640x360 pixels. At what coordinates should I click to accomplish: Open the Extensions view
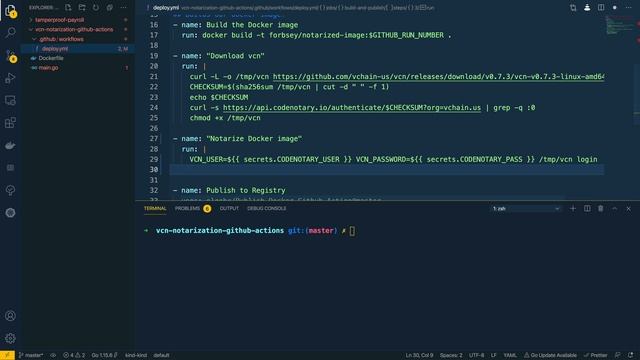point(10,123)
